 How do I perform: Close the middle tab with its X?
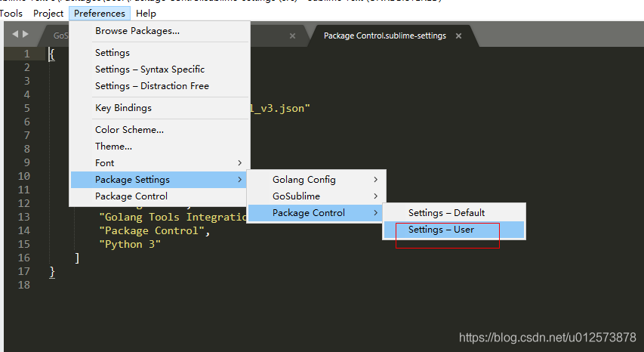(293, 36)
